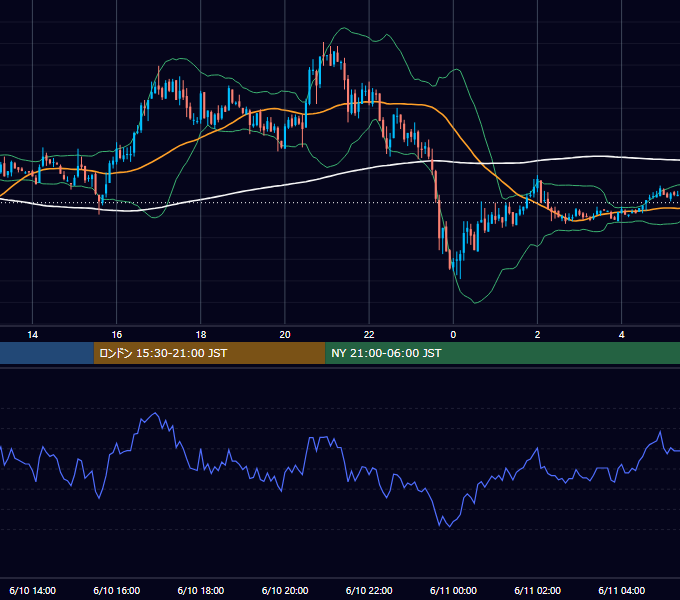Click the blue session bar before ロンドン
This screenshot has width=680, height=600.
click(47, 353)
